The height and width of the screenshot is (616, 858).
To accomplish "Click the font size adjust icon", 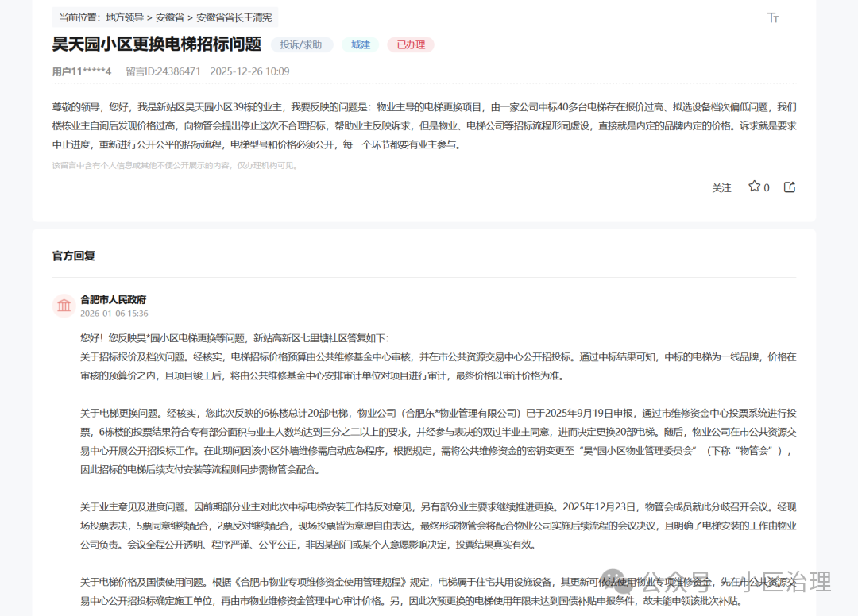I will click(x=773, y=18).
